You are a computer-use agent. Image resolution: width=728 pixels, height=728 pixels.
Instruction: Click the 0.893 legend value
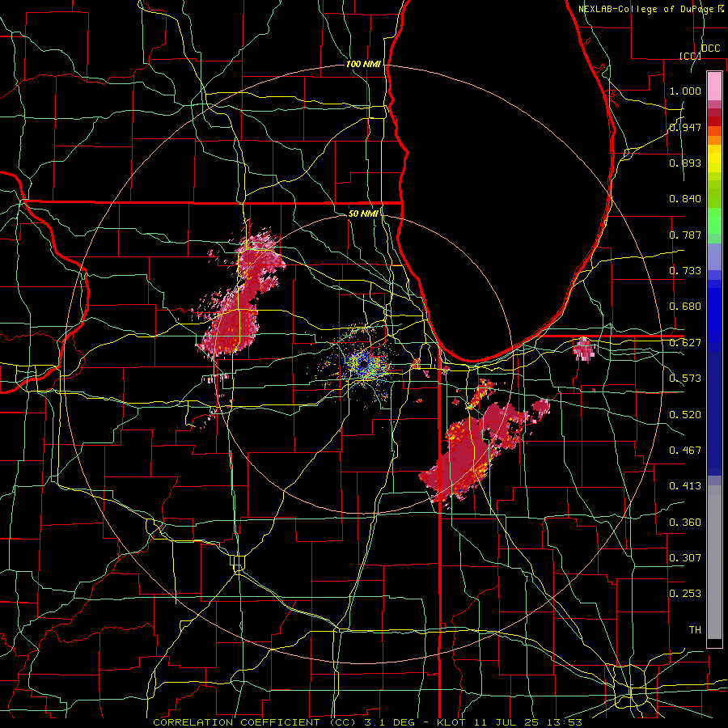(x=685, y=163)
